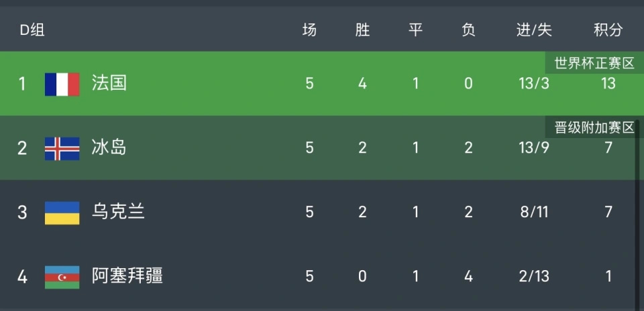Click the Iceland flag icon
Viewport: 644px width, 311px height.
click(x=62, y=148)
